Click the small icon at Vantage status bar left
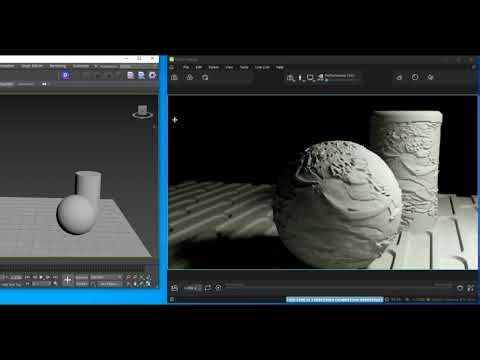480x360 pixels. (172, 299)
